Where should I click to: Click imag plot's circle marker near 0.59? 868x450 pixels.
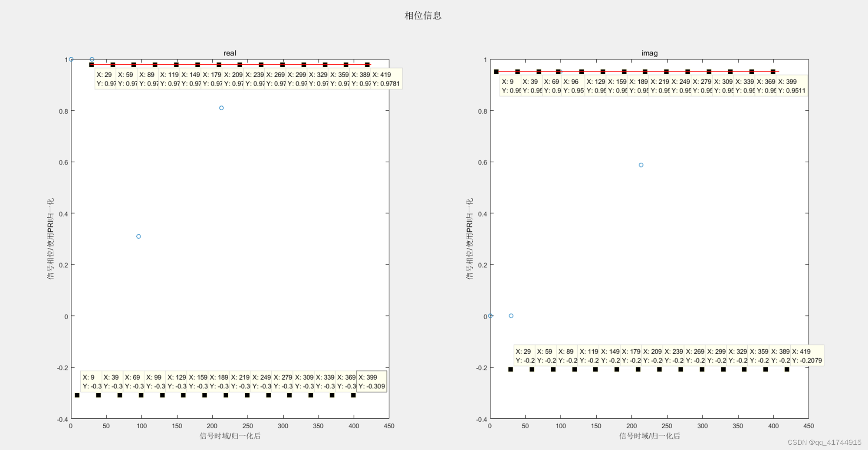(641, 165)
